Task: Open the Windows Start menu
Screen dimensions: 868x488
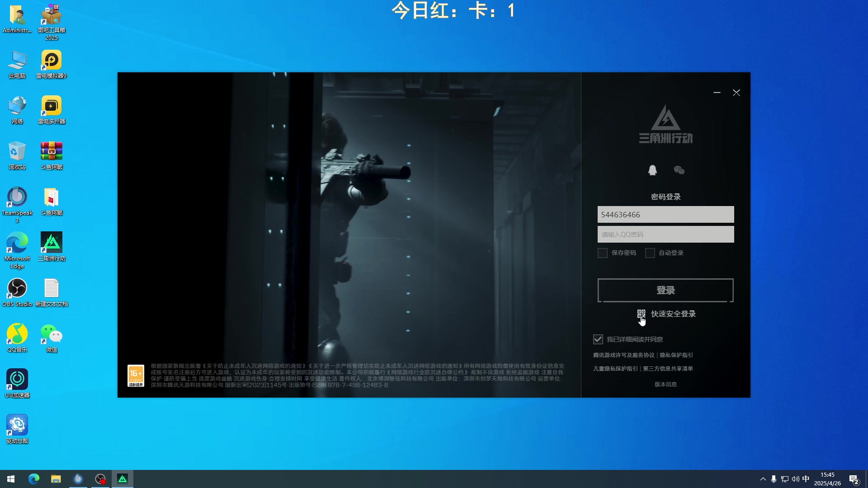Action: (x=11, y=479)
